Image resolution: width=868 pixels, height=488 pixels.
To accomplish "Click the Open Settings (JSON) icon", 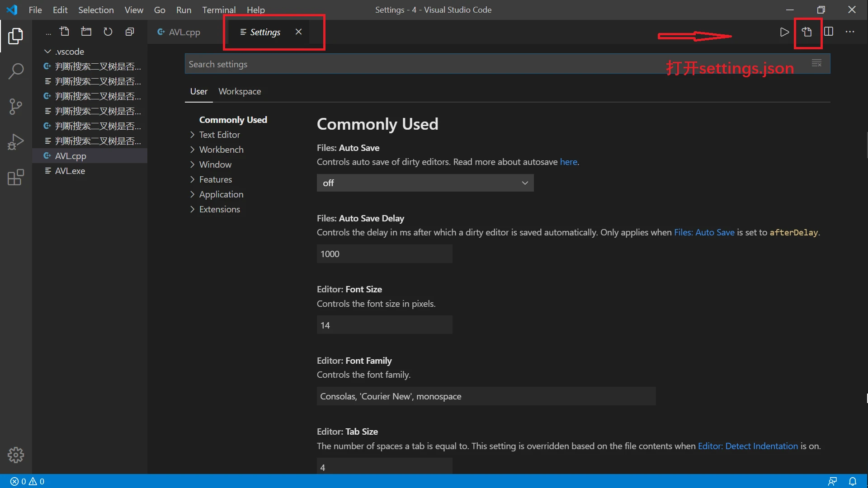I will coord(807,32).
